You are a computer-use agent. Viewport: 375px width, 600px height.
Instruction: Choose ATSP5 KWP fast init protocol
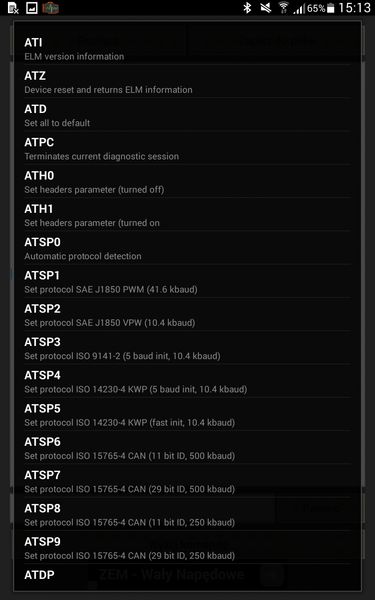tap(188, 414)
